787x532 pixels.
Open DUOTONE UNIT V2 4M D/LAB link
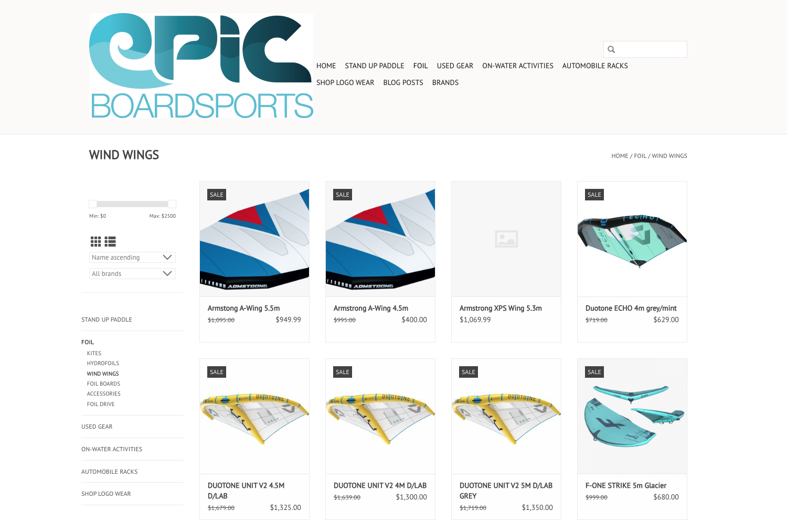pos(380,485)
